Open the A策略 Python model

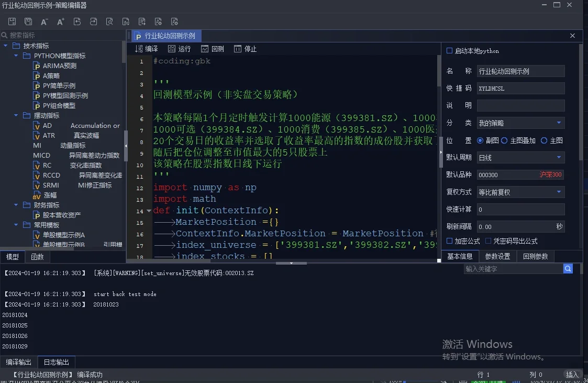(47, 76)
